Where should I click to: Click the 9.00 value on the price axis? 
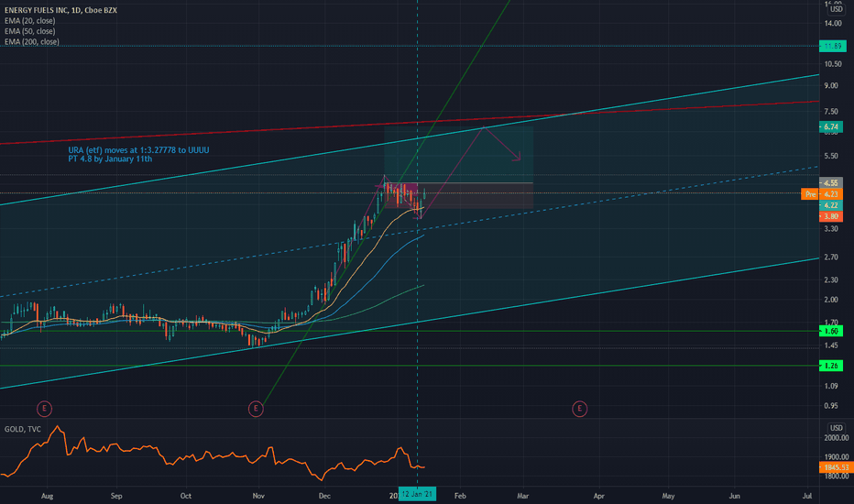tap(831, 85)
